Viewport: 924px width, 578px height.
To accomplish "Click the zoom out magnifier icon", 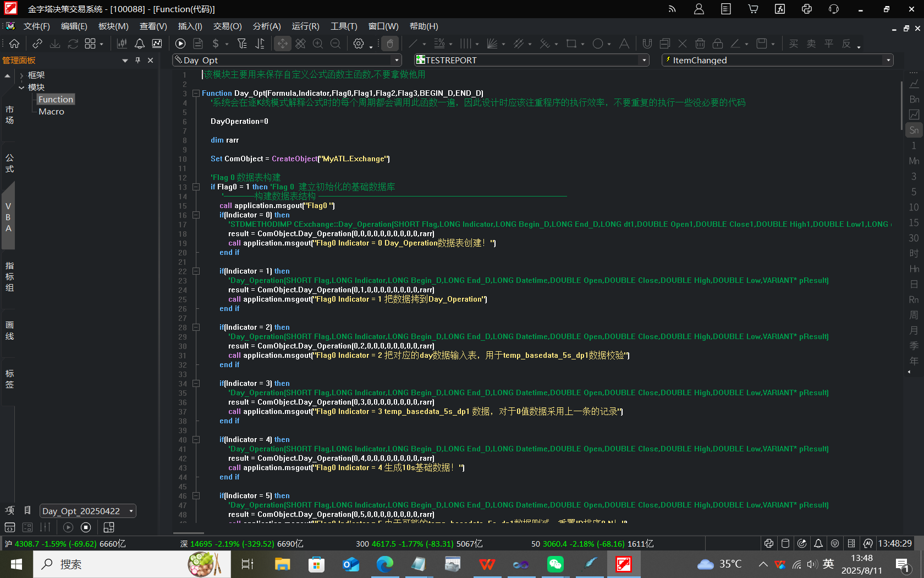I will [335, 43].
